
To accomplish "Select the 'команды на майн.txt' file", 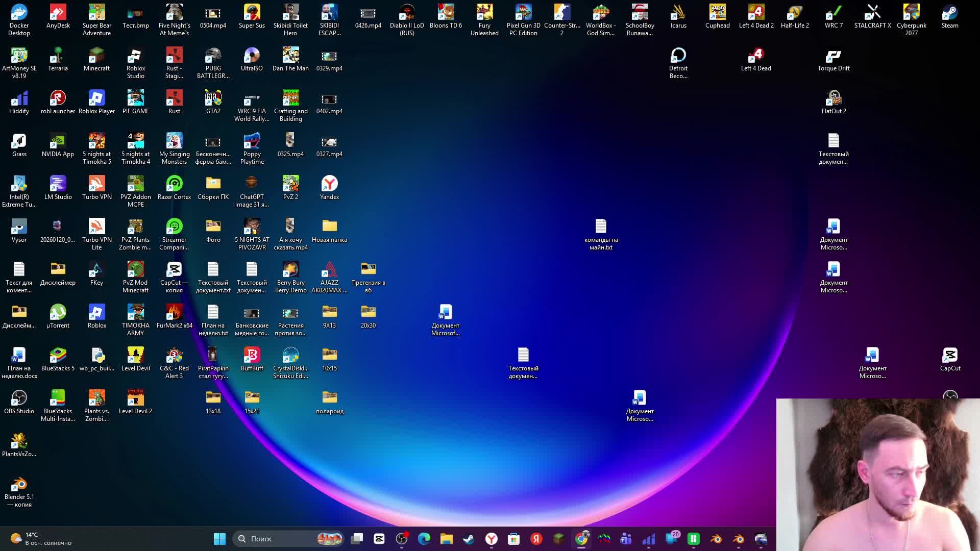I will tap(601, 234).
